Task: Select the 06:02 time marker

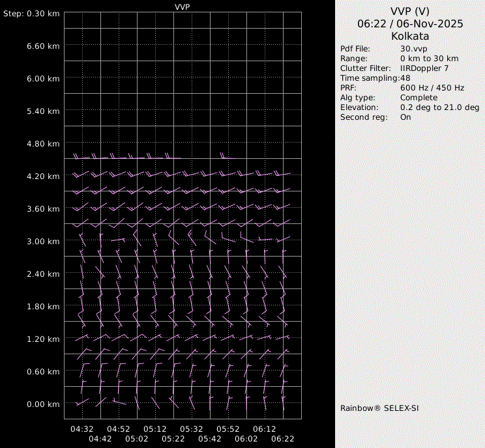Action: click(246, 440)
